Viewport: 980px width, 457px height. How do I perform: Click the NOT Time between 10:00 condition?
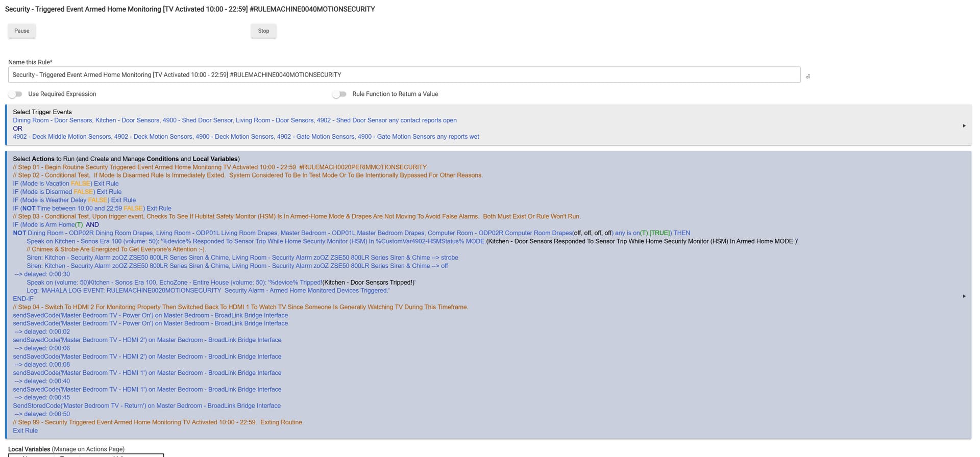[x=92, y=208]
